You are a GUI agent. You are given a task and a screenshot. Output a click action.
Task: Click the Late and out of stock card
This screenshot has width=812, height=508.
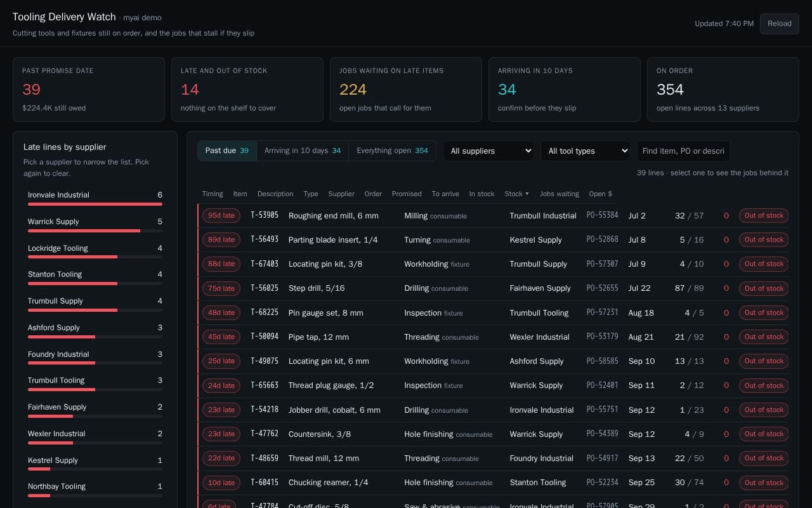point(247,90)
